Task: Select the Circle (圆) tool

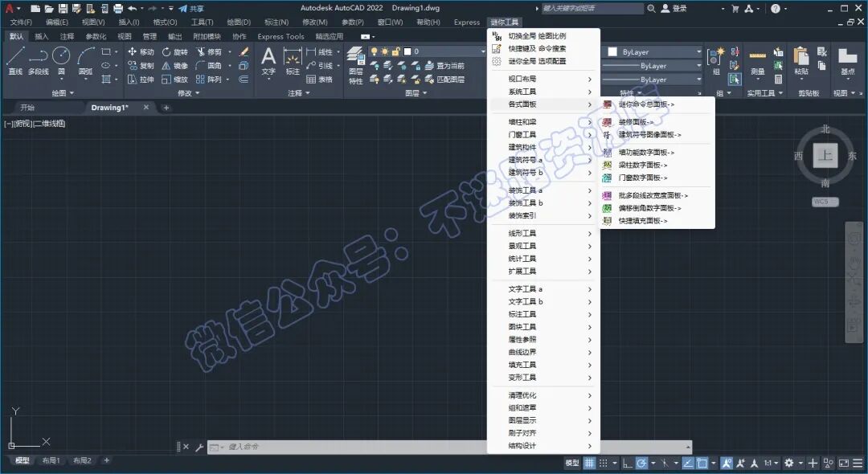Action: [x=61, y=61]
